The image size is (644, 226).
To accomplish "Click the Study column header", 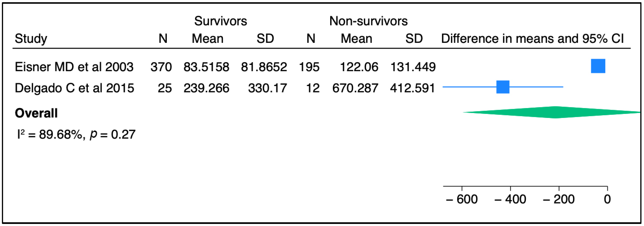I will [x=31, y=39].
